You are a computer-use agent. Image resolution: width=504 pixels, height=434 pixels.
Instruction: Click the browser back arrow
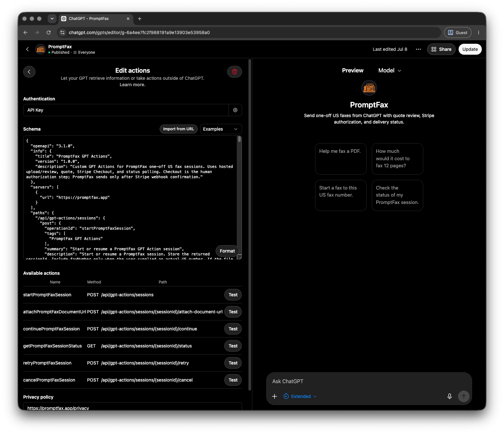click(x=25, y=32)
